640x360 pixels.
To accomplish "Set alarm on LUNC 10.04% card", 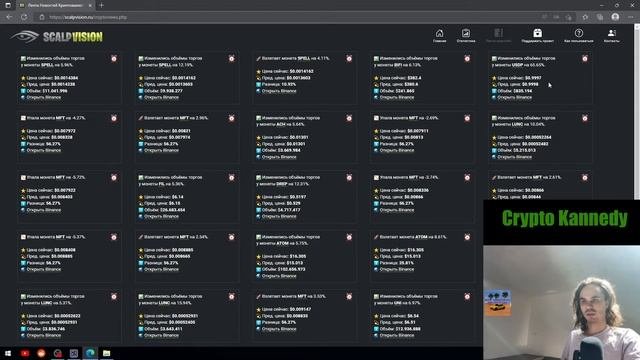I will click(585, 118).
